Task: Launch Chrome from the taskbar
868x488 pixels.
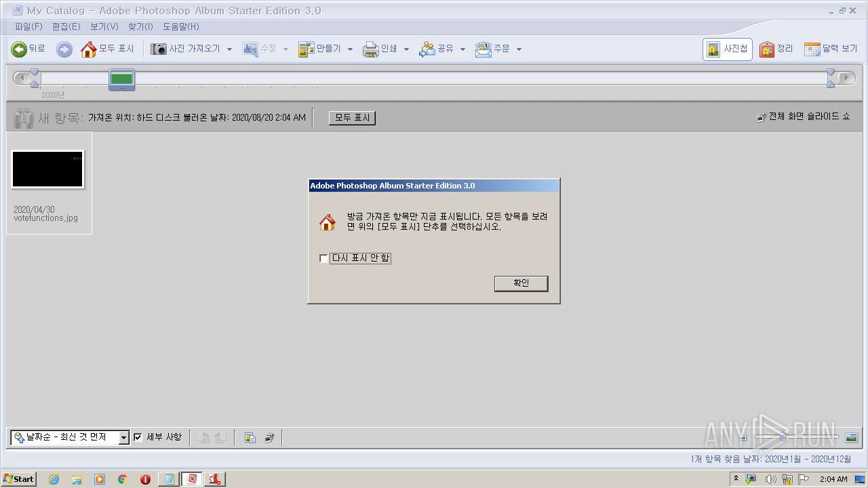Action: 122,479
